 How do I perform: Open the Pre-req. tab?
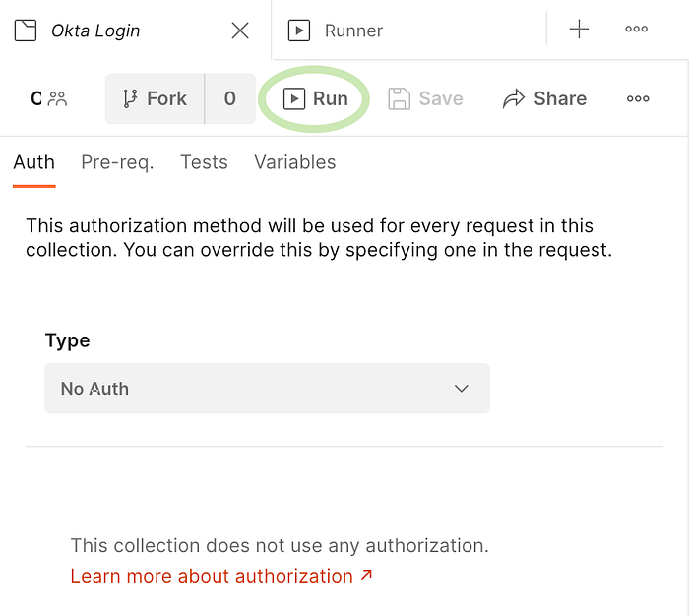pos(117,162)
